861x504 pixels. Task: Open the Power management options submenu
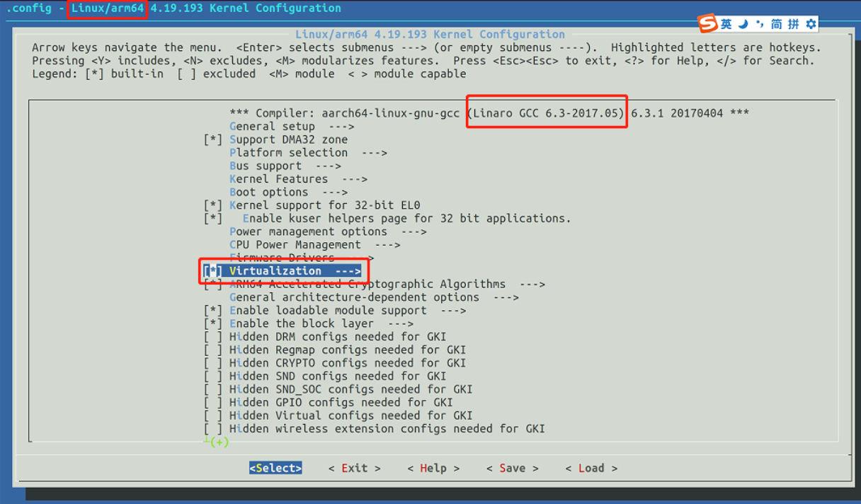328,231
